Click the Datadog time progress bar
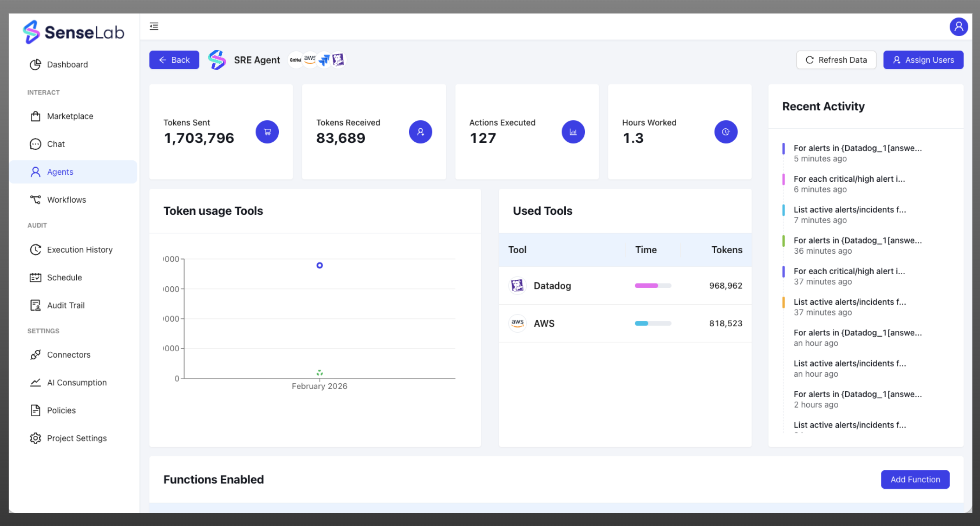Image resolution: width=980 pixels, height=526 pixels. tap(653, 286)
